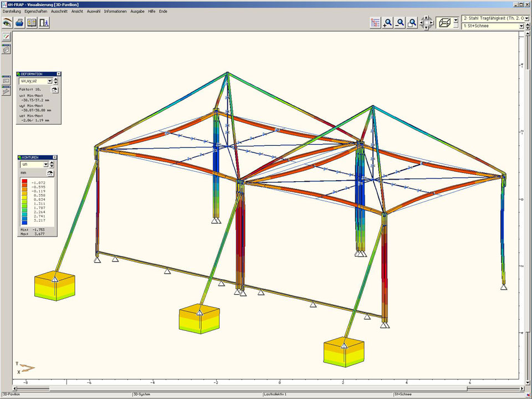Click the eye display settings icon
Viewport: 532px width, 399px height.
pyautogui.click(x=7, y=23)
